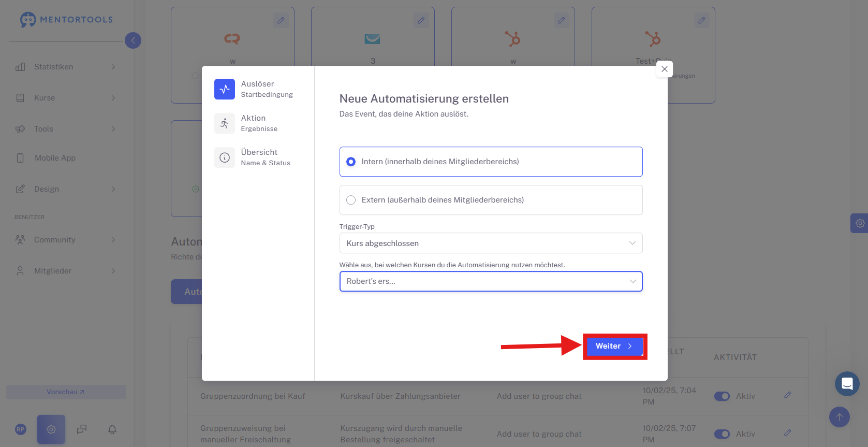
Task: Open notifications bell icon
Action: coord(112,429)
